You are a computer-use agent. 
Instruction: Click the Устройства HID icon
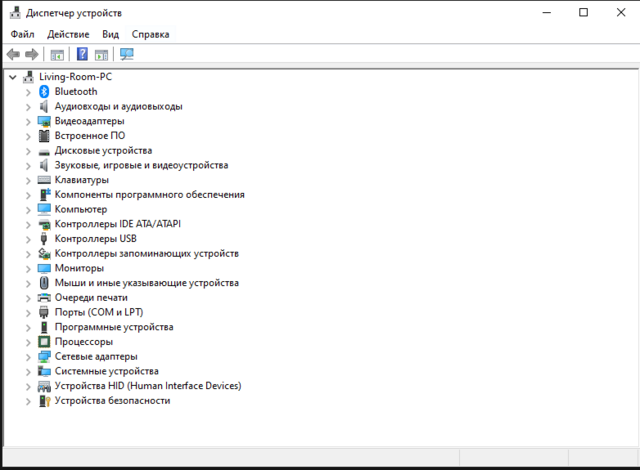[x=44, y=386]
